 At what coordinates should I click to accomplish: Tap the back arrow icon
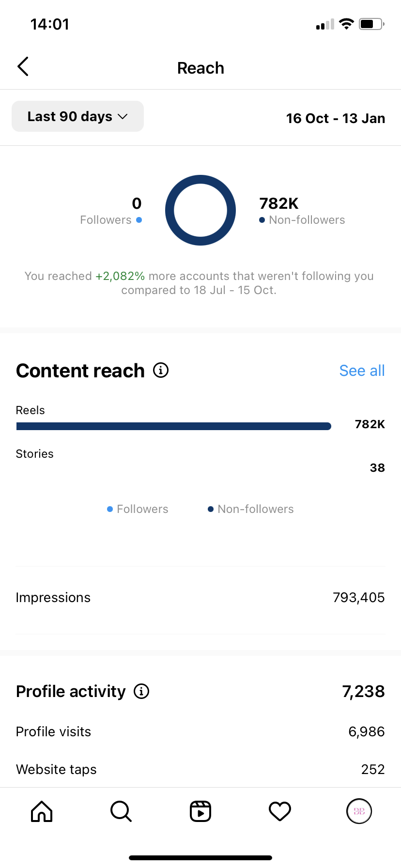click(23, 67)
